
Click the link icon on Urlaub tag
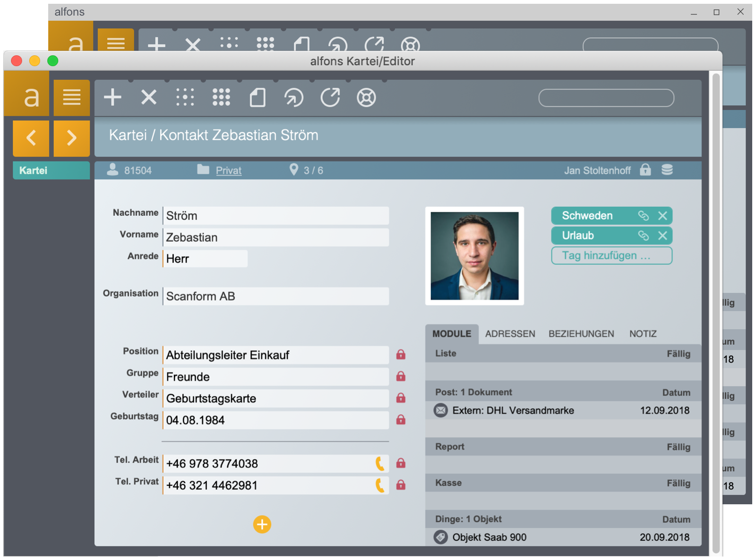click(644, 236)
